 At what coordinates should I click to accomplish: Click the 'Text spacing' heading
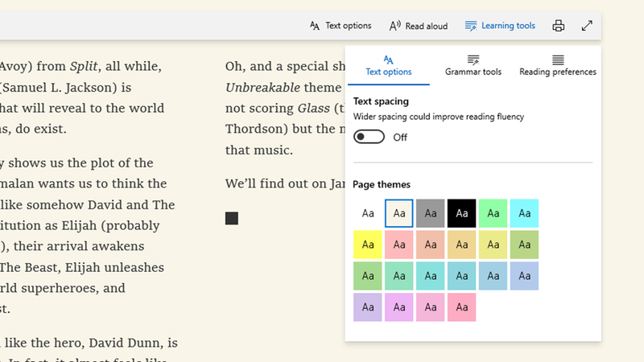(381, 101)
